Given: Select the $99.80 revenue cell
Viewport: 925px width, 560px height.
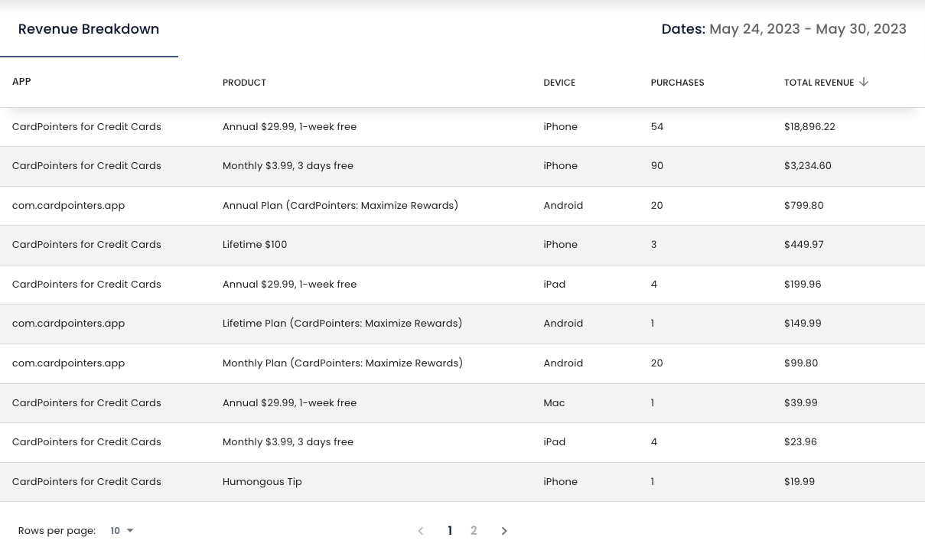Looking at the screenshot, I should (801, 363).
